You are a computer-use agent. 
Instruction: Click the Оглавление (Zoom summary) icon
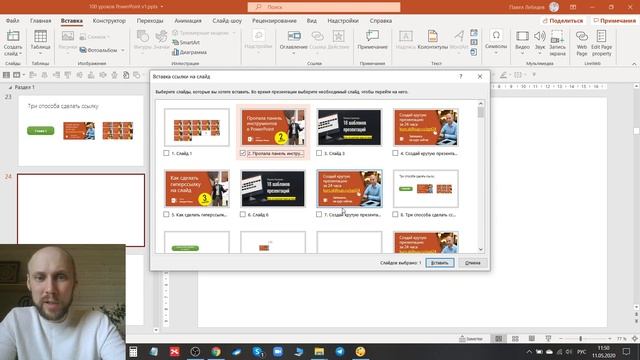tap(294, 36)
